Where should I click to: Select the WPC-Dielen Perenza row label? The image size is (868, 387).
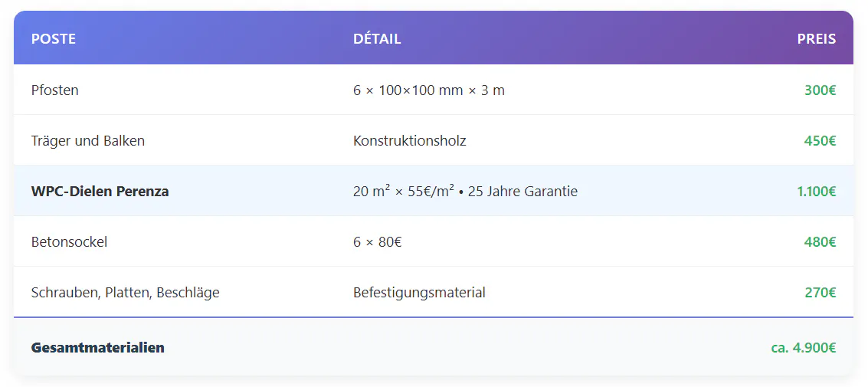point(100,192)
